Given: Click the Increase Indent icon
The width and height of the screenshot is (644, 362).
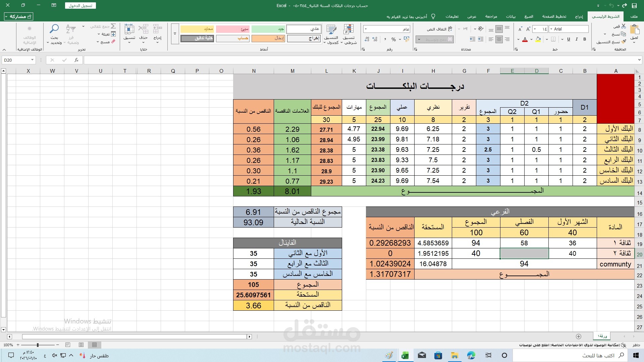Looking at the screenshot, I should (x=472, y=39).
